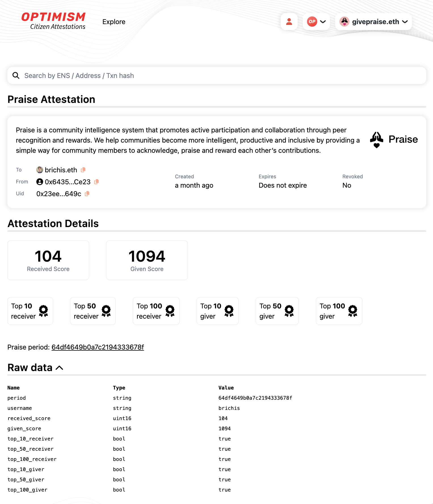Click the given_score value 1094
Image resolution: width=433 pixels, height=504 pixels.
(x=224, y=429)
